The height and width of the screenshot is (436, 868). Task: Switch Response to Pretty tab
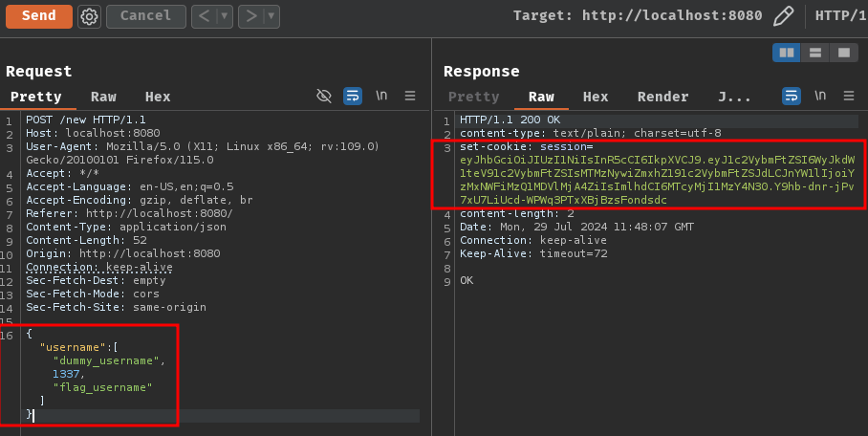pyautogui.click(x=474, y=97)
